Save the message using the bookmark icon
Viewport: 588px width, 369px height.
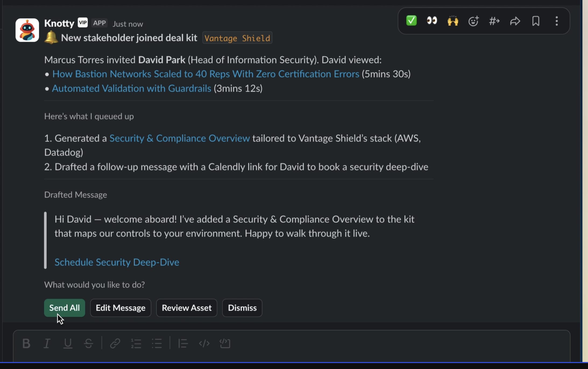click(x=536, y=21)
